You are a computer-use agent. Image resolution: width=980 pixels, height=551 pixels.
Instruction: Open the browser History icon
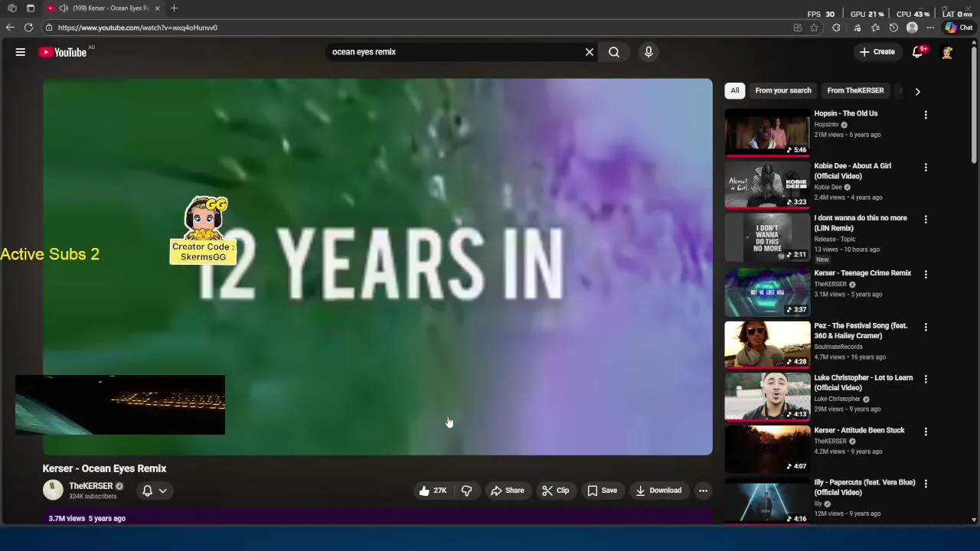tap(893, 28)
